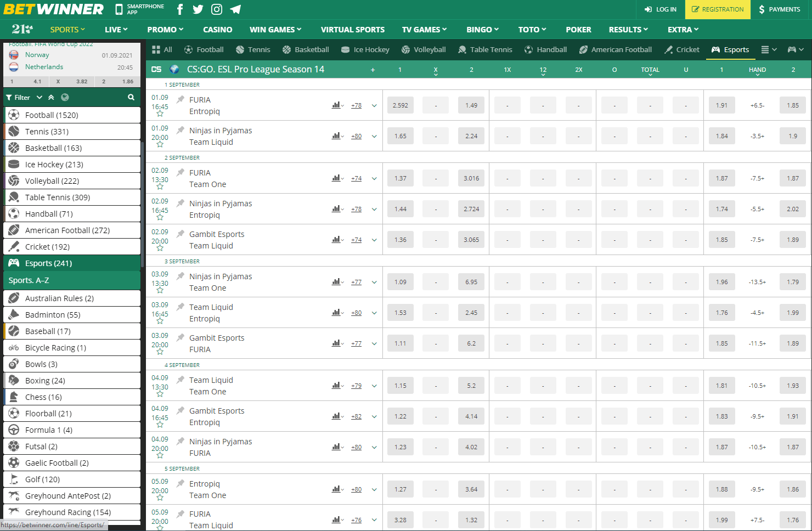812x531 pixels.
Task: Pin the FURIA vs Entropiq match on 01.09
Action: click(181, 99)
